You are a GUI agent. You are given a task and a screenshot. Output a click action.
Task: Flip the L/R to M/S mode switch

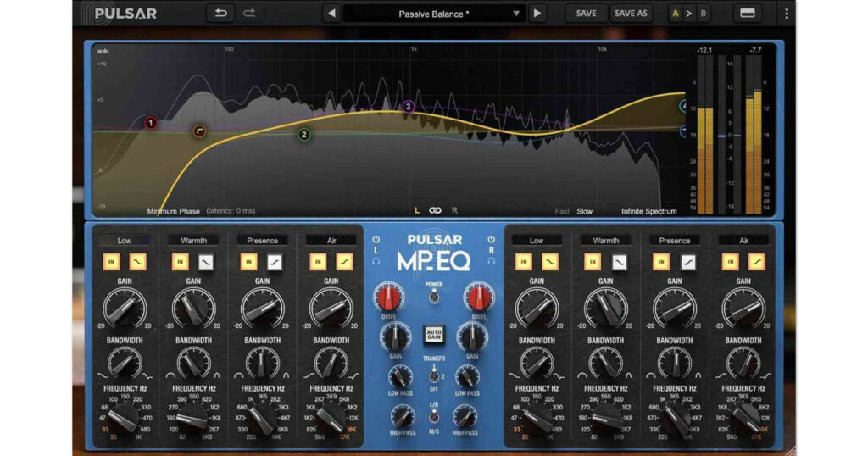point(433,417)
